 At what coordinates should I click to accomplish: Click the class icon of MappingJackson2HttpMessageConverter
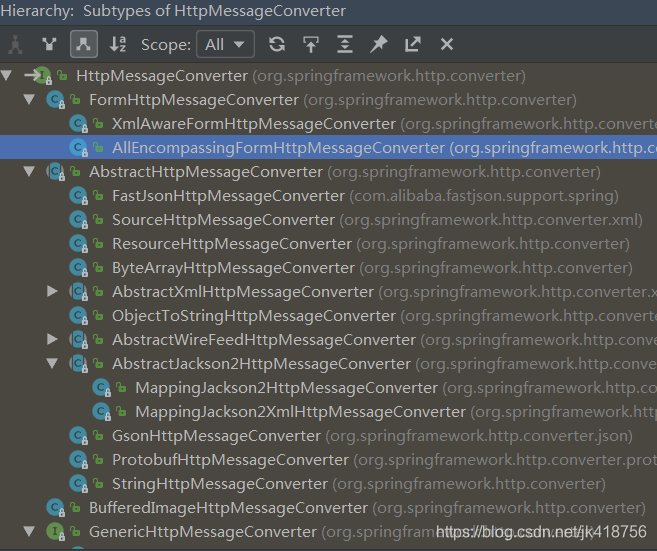pyautogui.click(x=101, y=388)
